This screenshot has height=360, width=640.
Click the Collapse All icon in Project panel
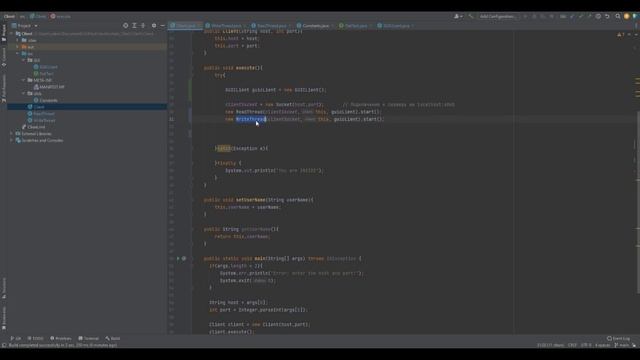(x=143, y=25)
